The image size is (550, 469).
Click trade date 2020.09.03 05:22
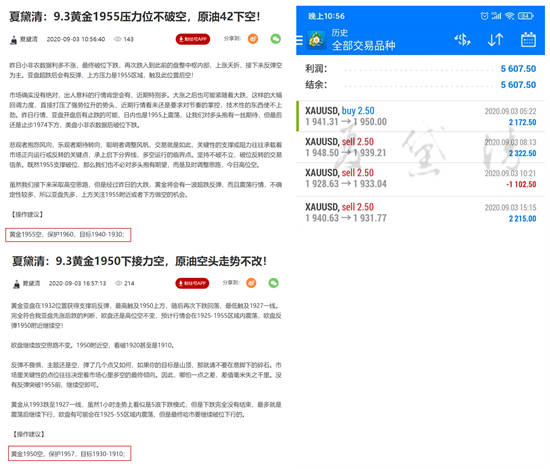510,111
